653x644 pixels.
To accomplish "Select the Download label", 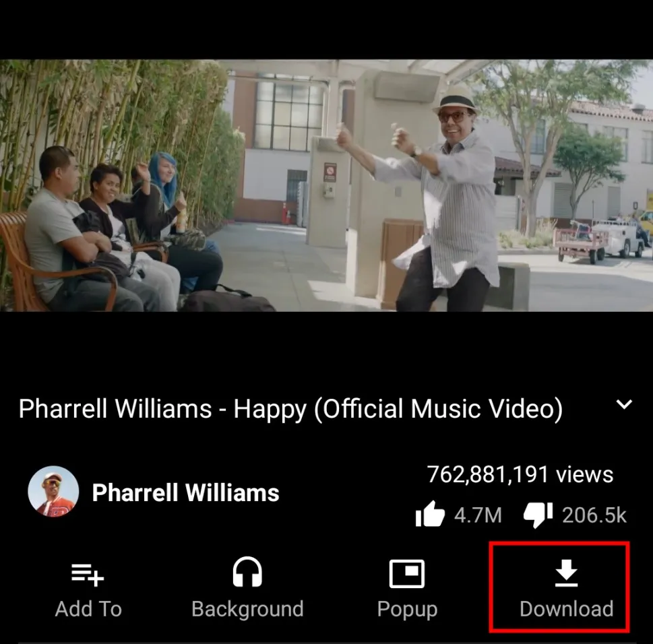I will pyautogui.click(x=566, y=609).
